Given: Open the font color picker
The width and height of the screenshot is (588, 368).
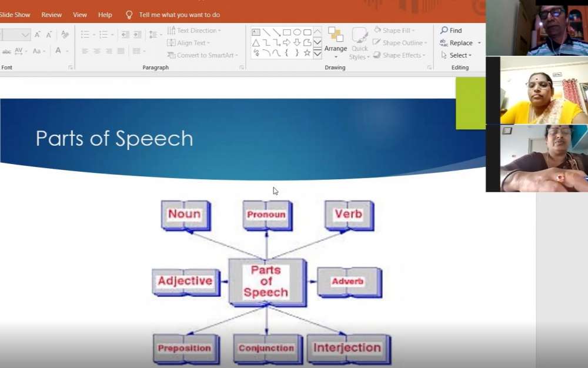Looking at the screenshot, I should pos(58,51).
